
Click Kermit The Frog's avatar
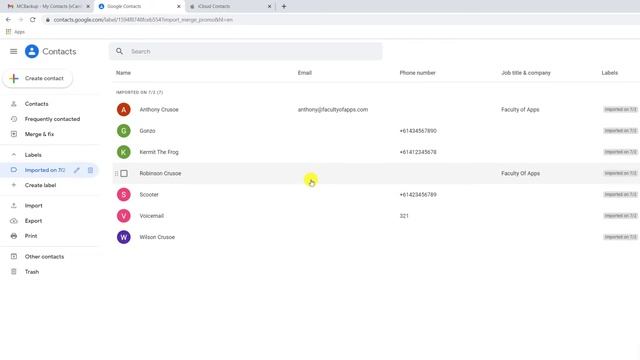pos(124,152)
